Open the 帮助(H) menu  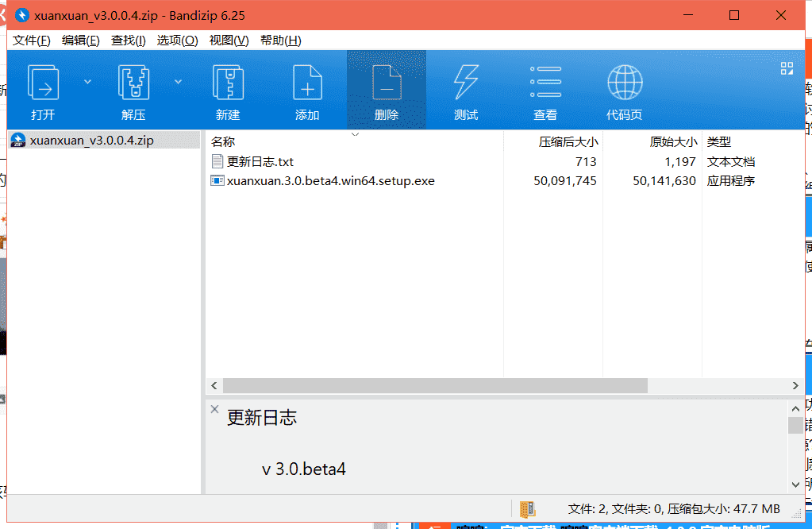click(281, 41)
